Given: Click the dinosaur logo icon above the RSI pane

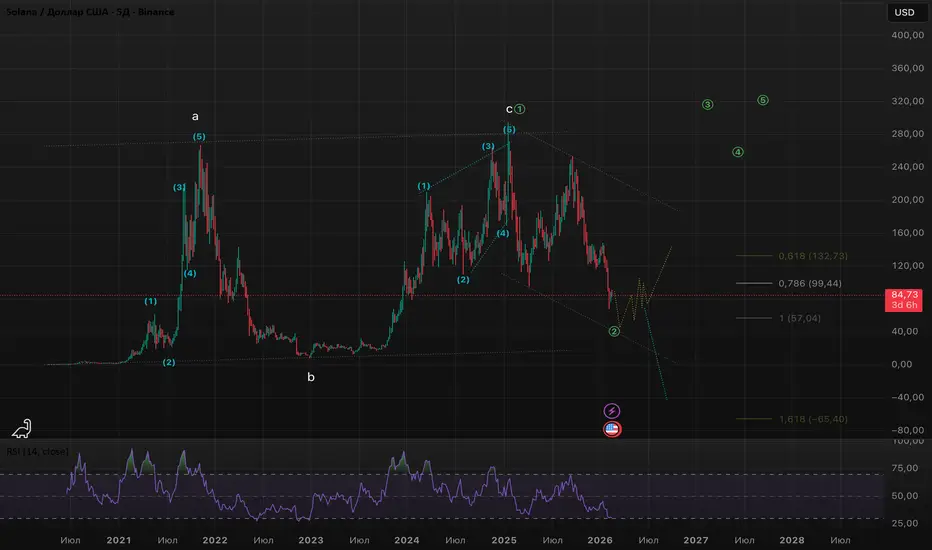Looking at the screenshot, I should click(x=21, y=428).
